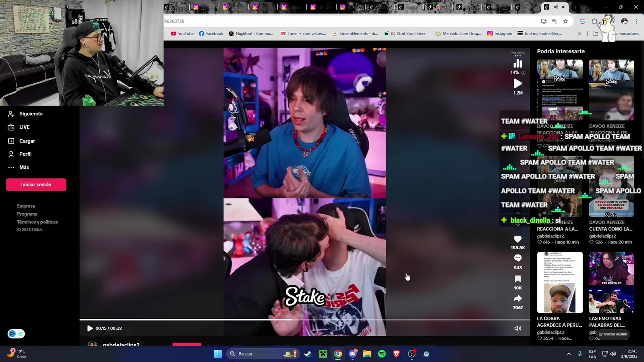Click the browser address bar
This screenshot has width=644, height=362.
[x=347, y=21]
